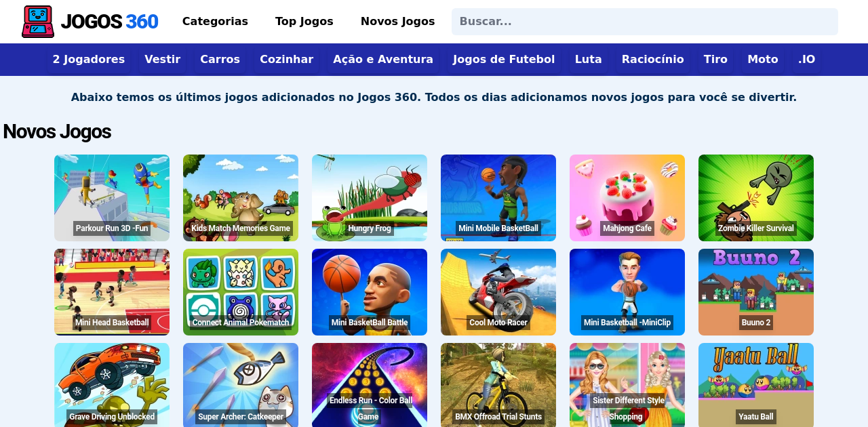
Task: Focus the Buscar search field
Action: (645, 22)
